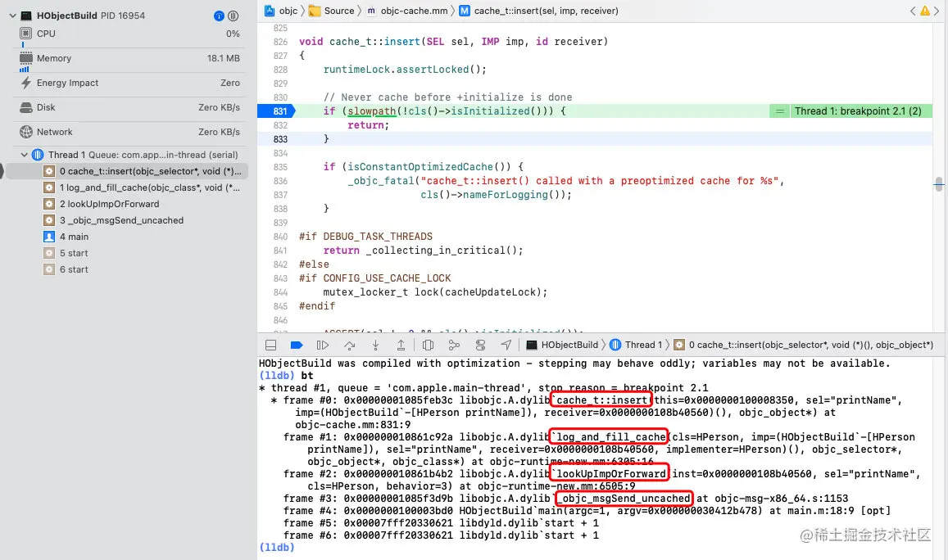Viewport: 948px width, 560px height.
Task: Open frame 0 cache_t::insert in debug jump bar
Action: point(804,345)
